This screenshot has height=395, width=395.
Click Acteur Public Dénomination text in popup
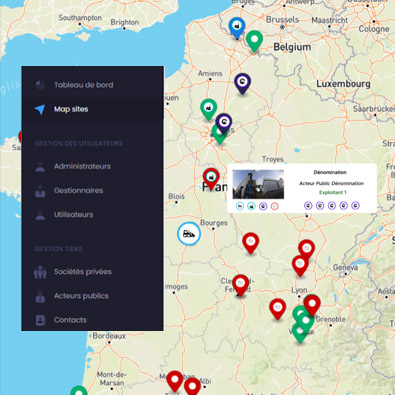point(331,183)
